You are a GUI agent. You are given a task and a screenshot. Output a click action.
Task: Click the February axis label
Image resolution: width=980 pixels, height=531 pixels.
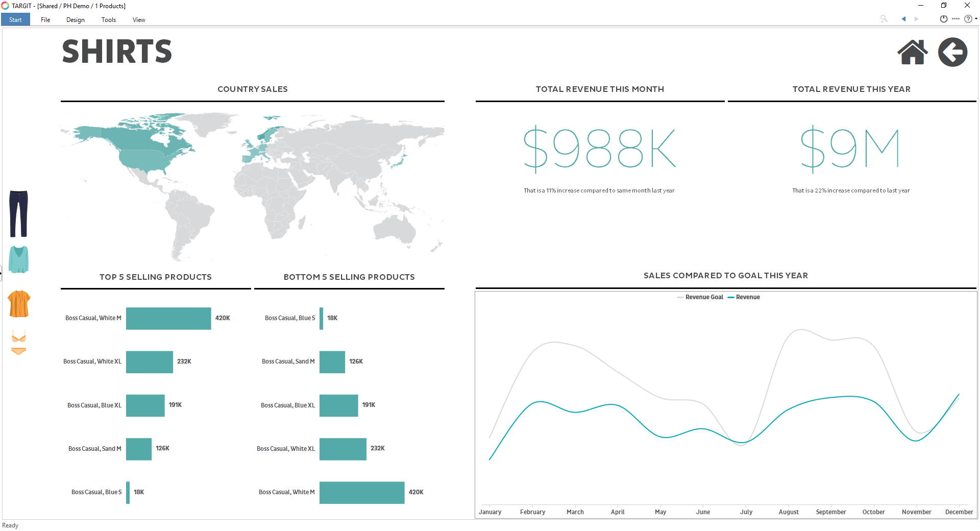click(533, 512)
